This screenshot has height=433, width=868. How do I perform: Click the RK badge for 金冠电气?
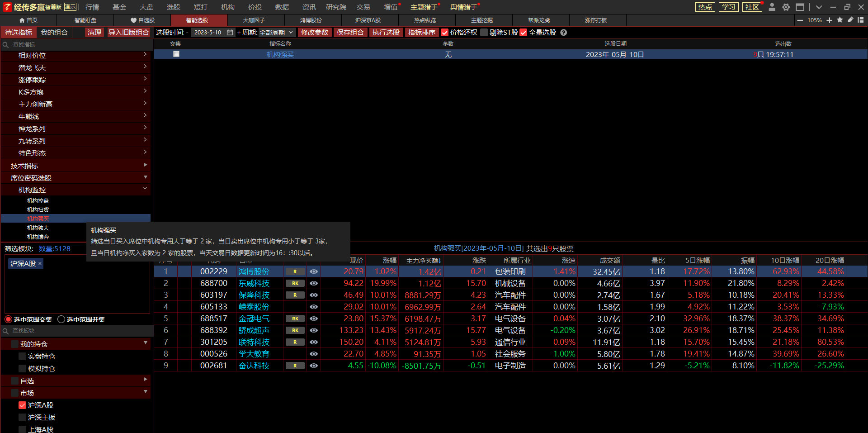[x=295, y=319]
